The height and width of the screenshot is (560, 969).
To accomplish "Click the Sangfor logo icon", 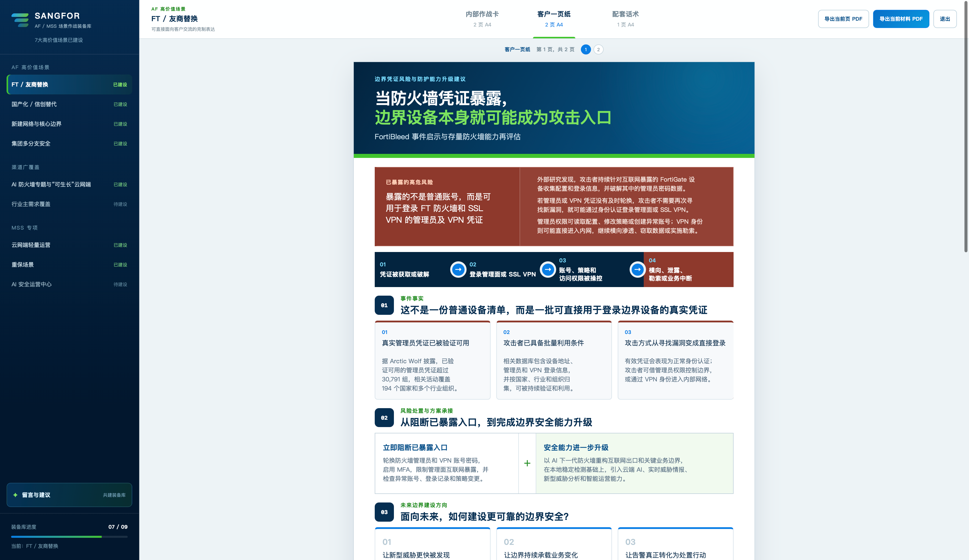I will point(20,20).
